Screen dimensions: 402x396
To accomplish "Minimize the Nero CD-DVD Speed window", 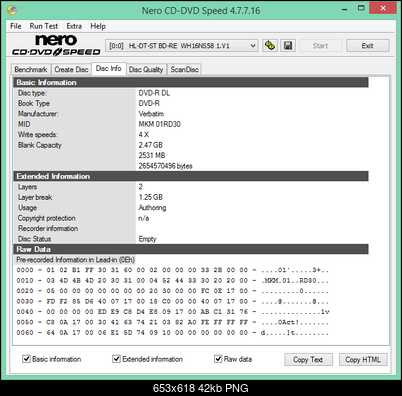I will pos(345,9).
